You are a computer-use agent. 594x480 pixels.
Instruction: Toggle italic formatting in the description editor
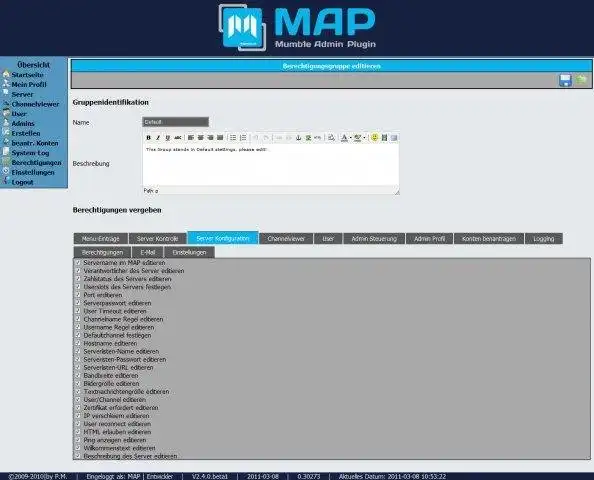coord(158,138)
